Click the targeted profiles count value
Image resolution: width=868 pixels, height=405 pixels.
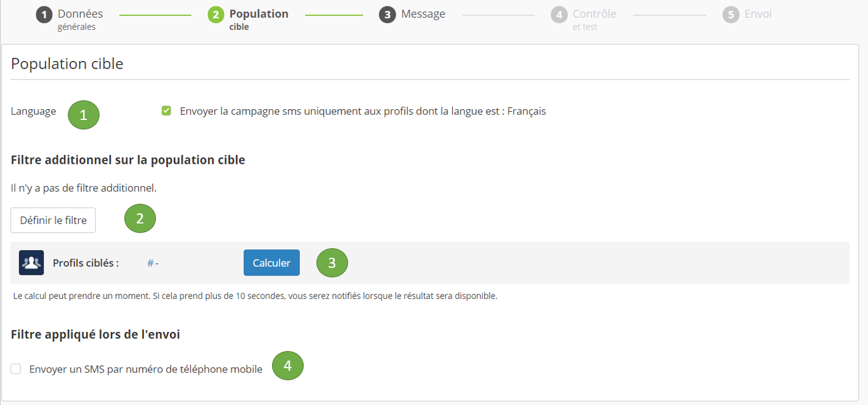[x=153, y=263]
